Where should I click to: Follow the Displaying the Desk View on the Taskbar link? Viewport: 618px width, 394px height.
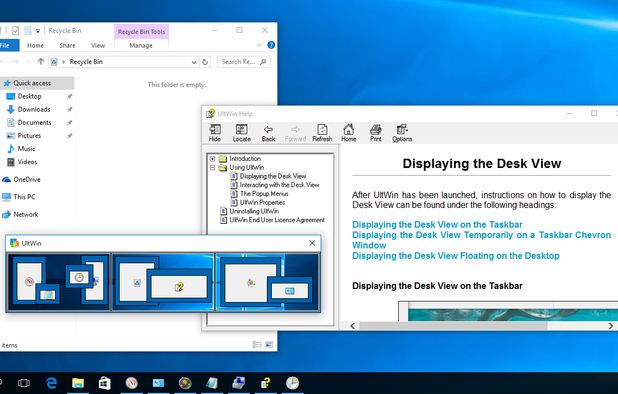(x=437, y=225)
